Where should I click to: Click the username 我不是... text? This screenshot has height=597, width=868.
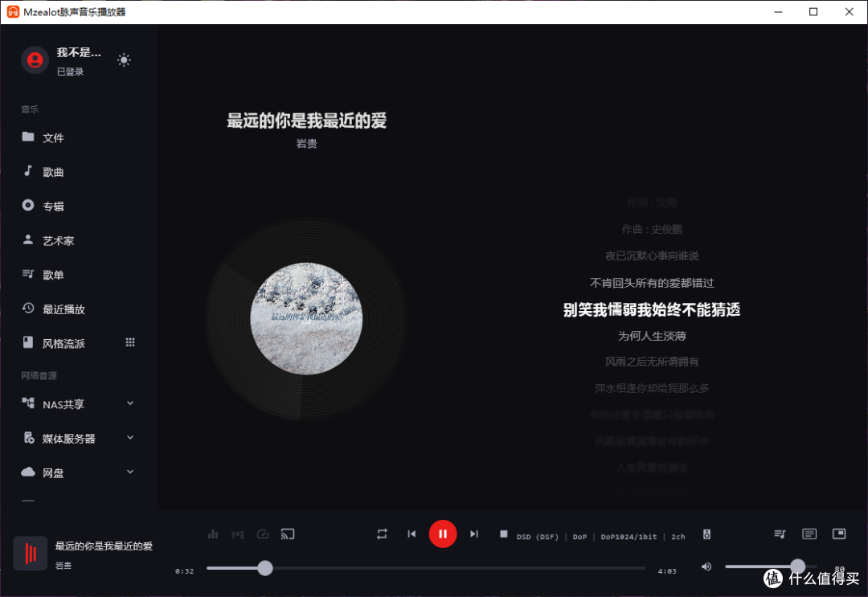coord(79,52)
